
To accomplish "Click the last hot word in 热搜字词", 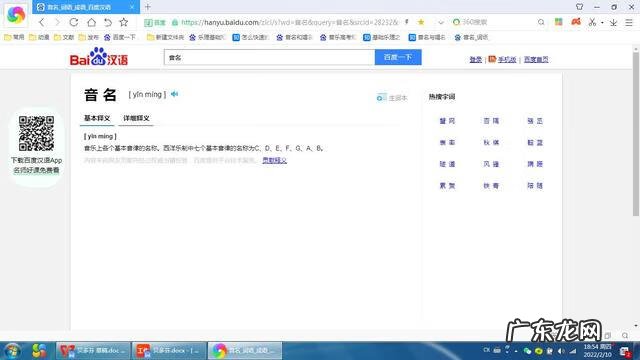I will [x=535, y=186].
